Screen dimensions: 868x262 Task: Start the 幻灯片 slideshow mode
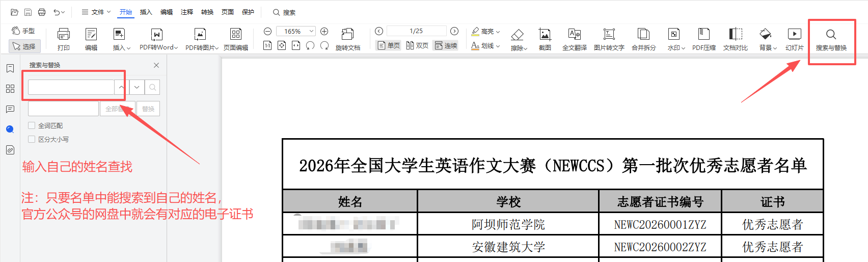coord(794,39)
